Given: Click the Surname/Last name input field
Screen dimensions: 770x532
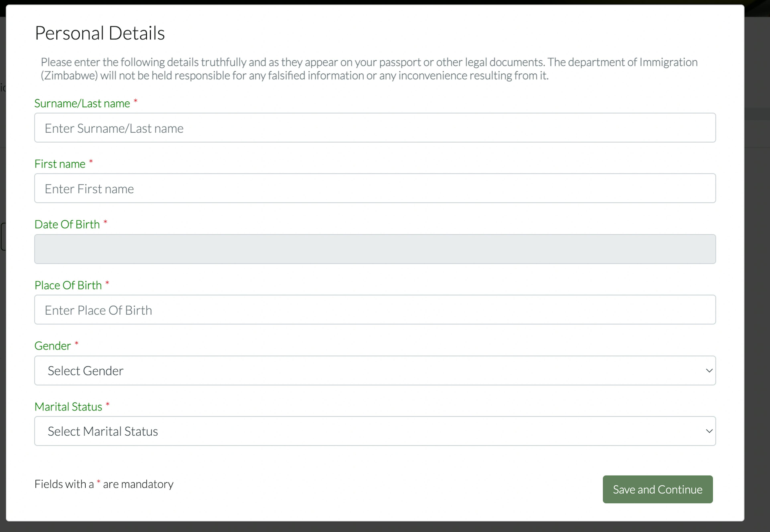Looking at the screenshot, I should 375,128.
